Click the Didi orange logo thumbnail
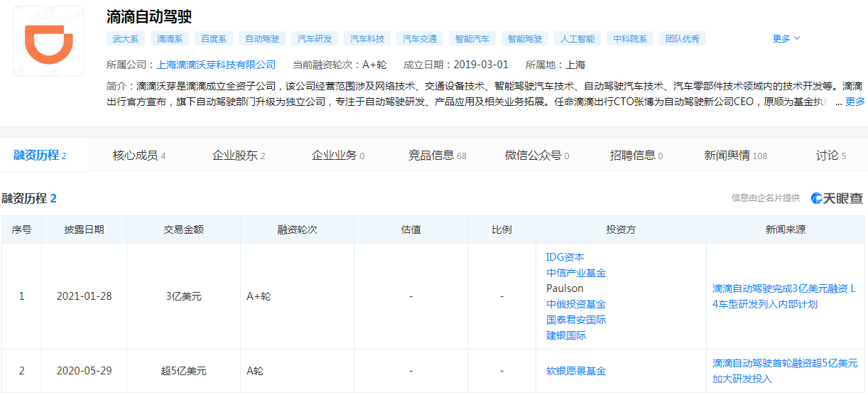The width and height of the screenshot is (868, 395). click(x=49, y=42)
